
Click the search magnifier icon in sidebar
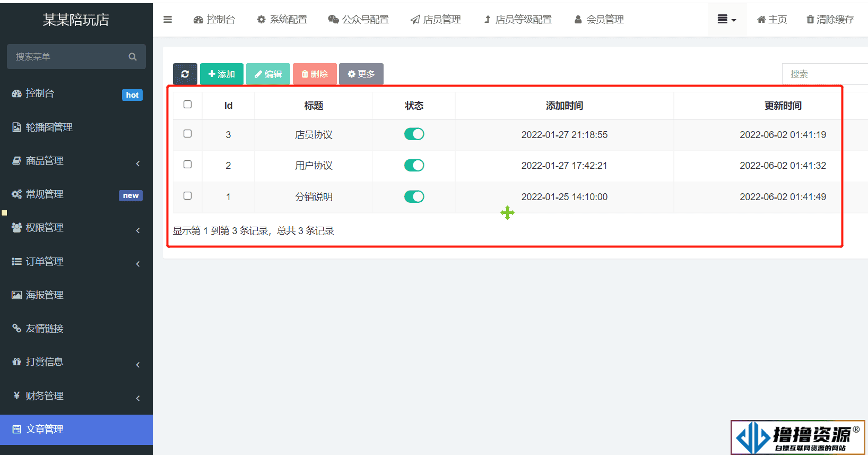[x=133, y=57]
